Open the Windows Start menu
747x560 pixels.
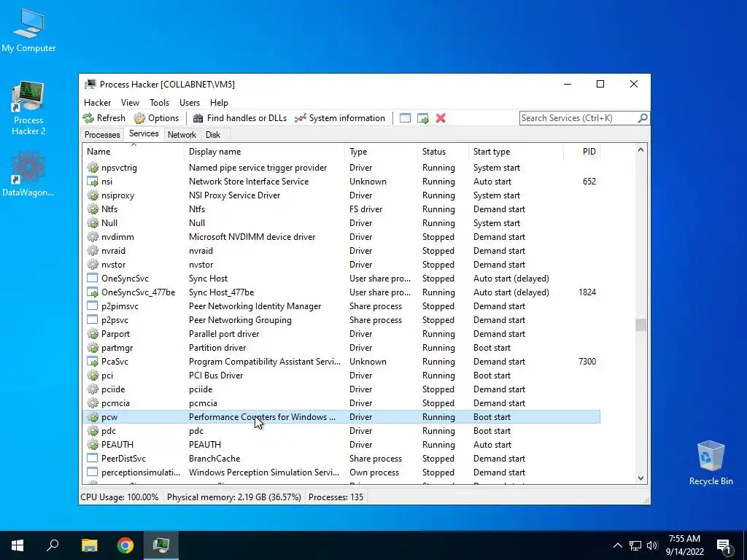coord(18,545)
